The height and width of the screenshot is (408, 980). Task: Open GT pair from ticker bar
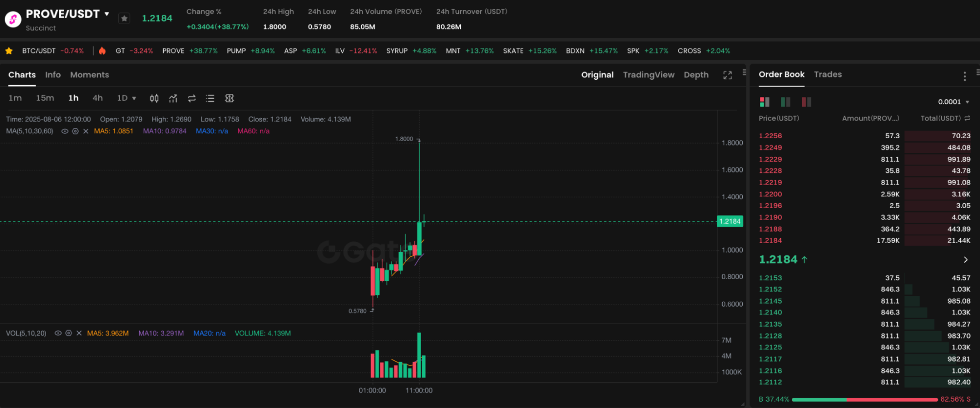134,51
